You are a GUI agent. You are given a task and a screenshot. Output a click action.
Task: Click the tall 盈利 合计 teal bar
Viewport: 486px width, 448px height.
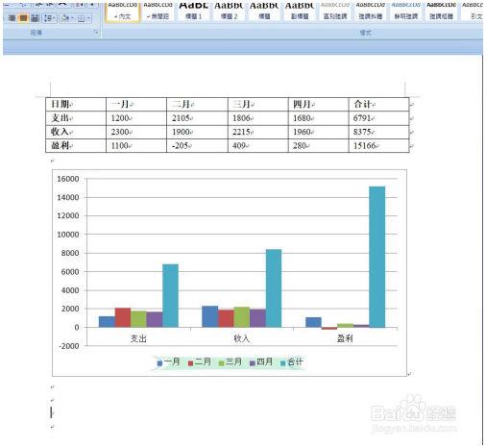377,257
